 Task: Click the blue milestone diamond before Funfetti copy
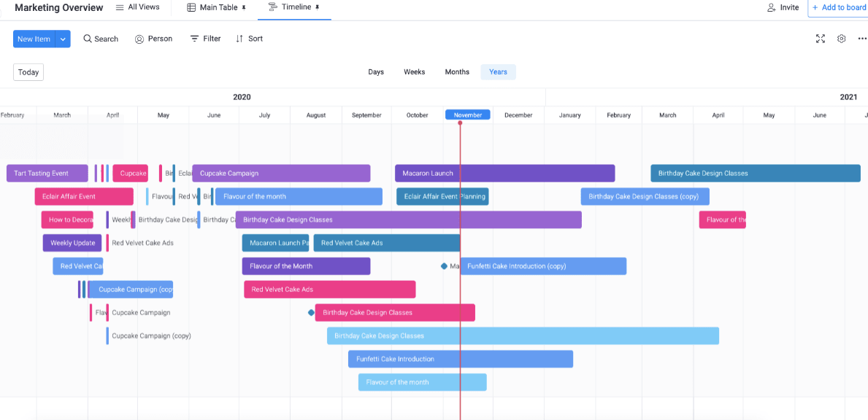point(444,266)
